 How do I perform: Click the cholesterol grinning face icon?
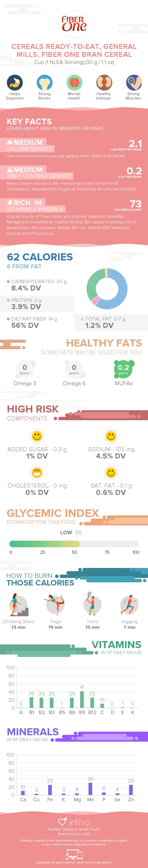(x=37, y=472)
